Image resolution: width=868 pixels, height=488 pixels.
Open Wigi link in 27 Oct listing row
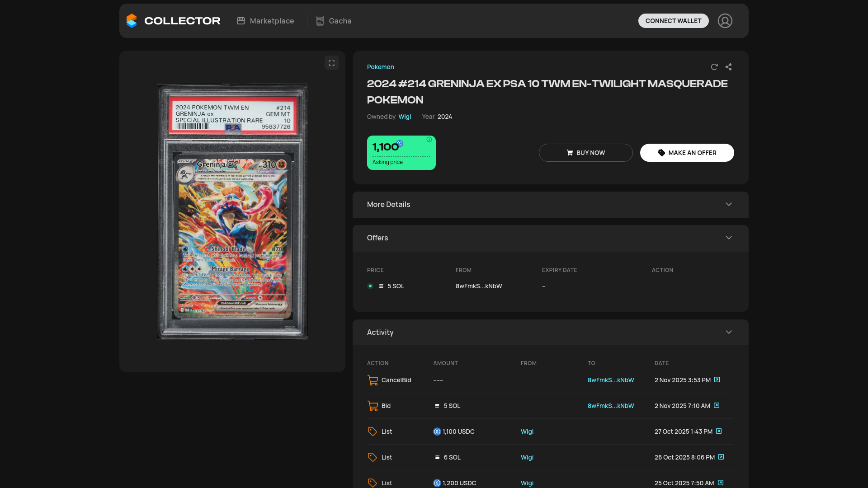527,432
